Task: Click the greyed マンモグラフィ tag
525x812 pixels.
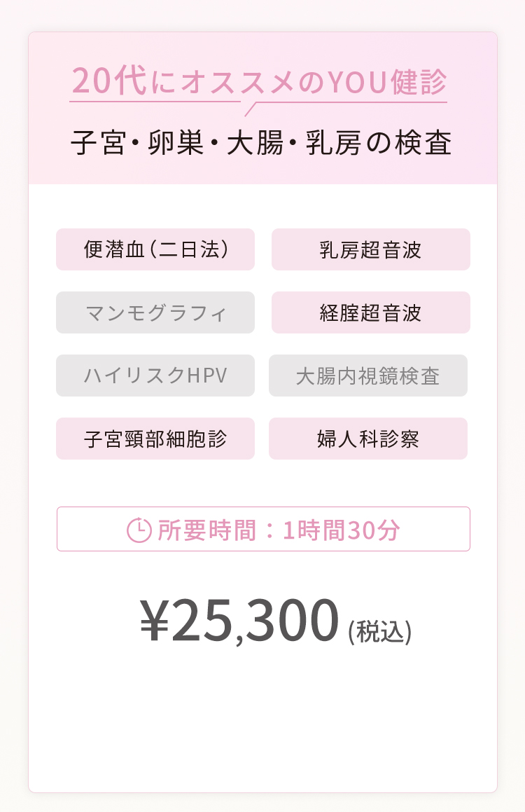Action: [155, 312]
